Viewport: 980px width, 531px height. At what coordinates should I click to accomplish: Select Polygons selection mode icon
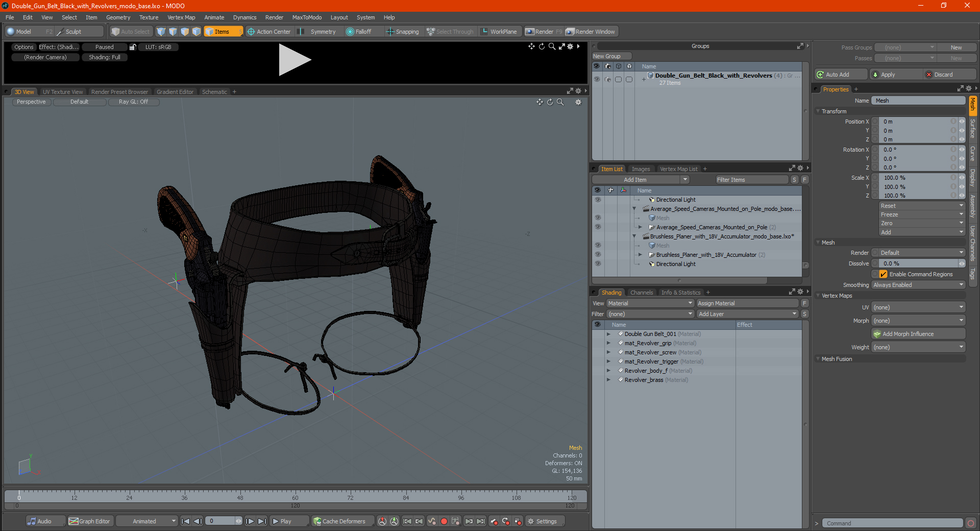point(185,32)
